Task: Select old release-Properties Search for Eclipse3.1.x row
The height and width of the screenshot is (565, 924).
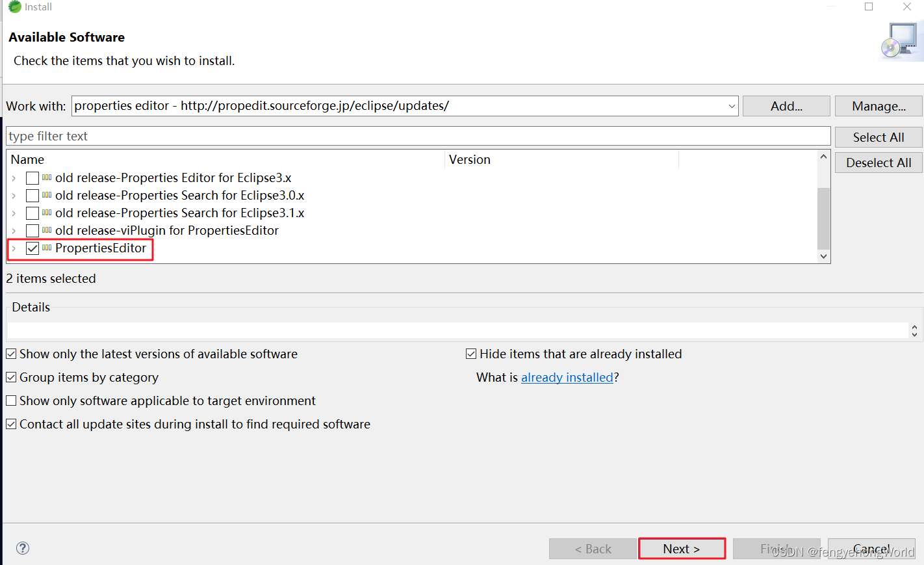Action: [x=179, y=213]
